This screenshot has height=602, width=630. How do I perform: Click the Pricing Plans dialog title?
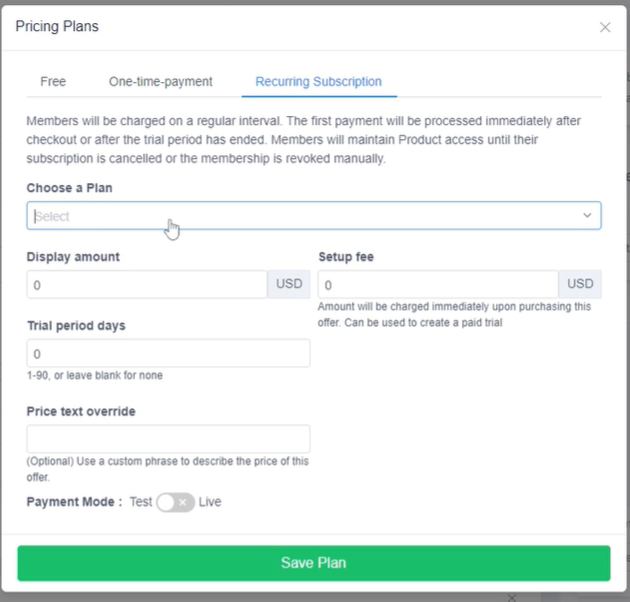(57, 26)
